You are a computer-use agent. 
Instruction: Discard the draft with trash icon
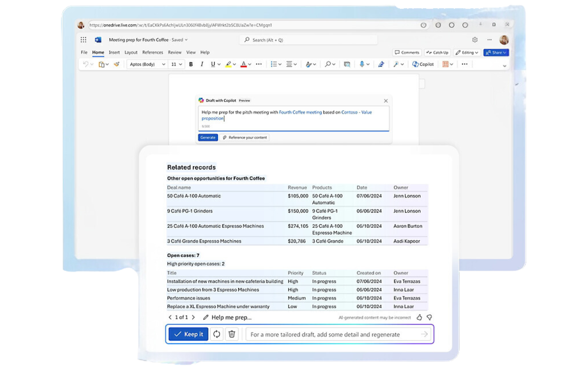pyautogui.click(x=232, y=334)
